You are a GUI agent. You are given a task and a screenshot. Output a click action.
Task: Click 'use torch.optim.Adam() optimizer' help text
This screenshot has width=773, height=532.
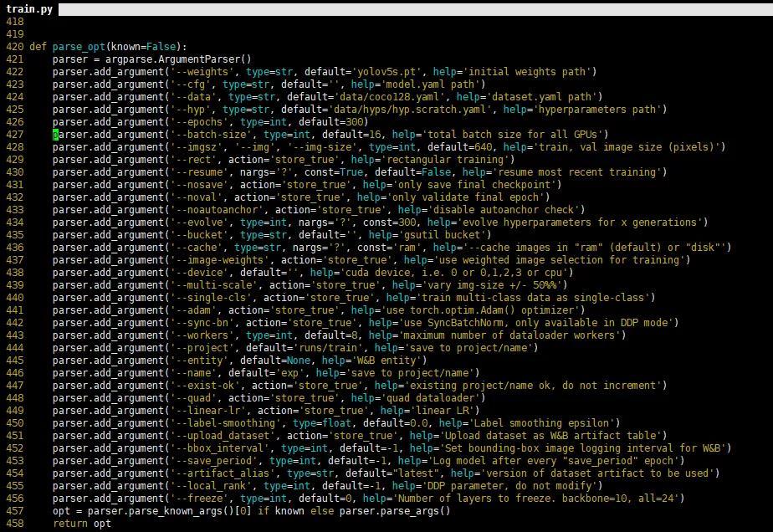tap(478, 310)
